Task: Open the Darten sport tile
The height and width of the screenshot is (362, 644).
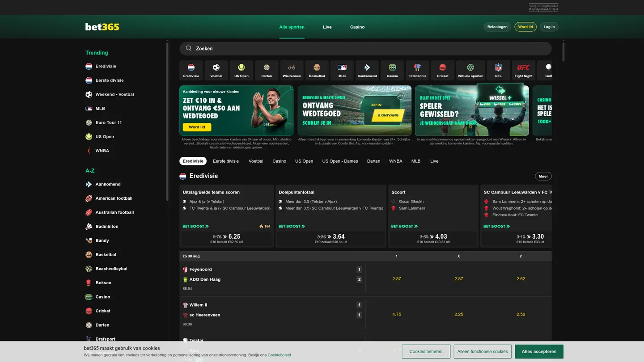Action: (267, 71)
